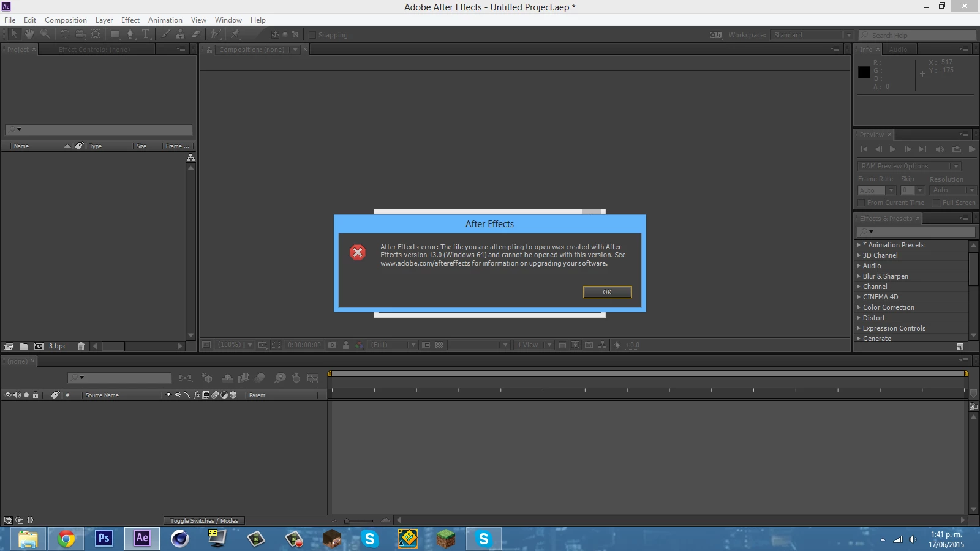Expand the Blur & Sharpen category
The width and height of the screenshot is (980, 551).
click(x=859, y=276)
